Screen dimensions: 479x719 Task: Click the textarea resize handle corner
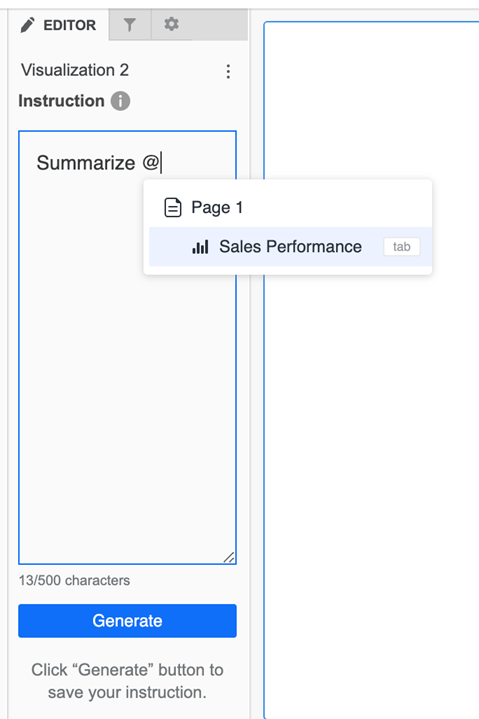pos(229,557)
